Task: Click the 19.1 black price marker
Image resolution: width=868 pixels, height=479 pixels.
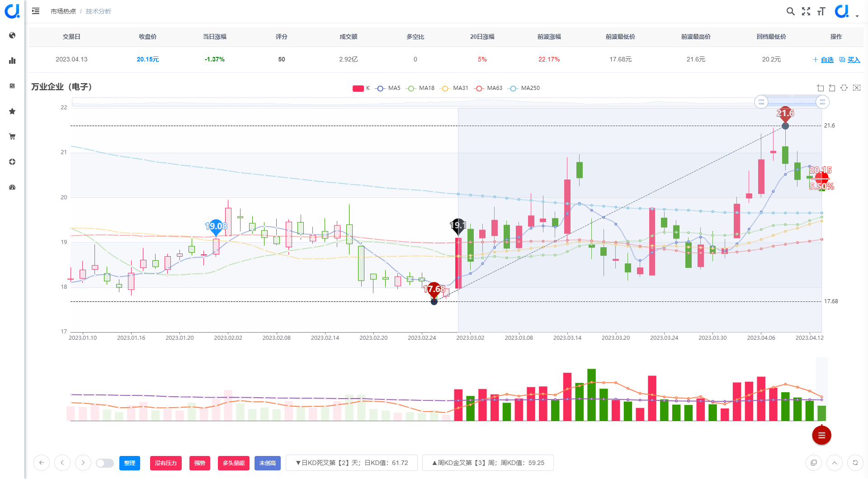Action: click(x=458, y=226)
